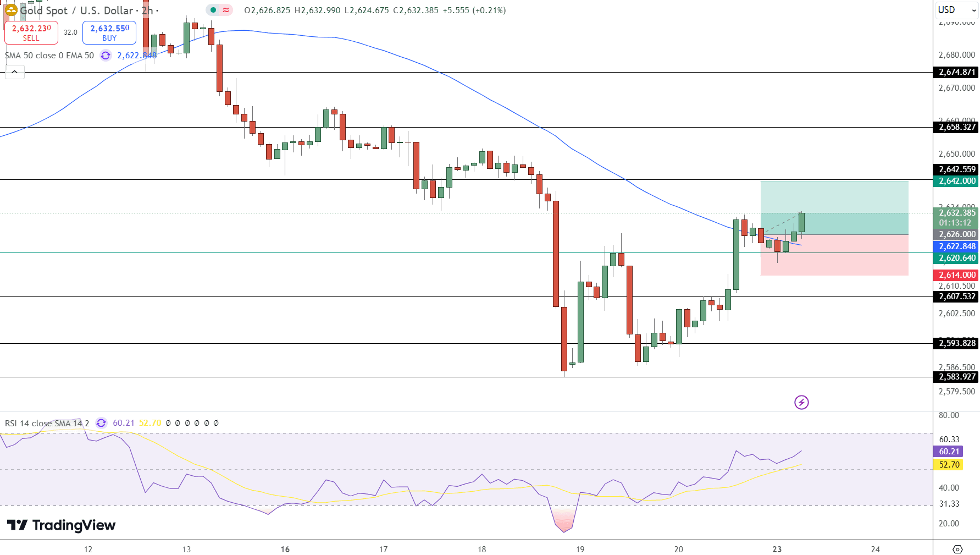Click the green profit zone of the long position
Screen dimensions: 980x555
pos(834,208)
